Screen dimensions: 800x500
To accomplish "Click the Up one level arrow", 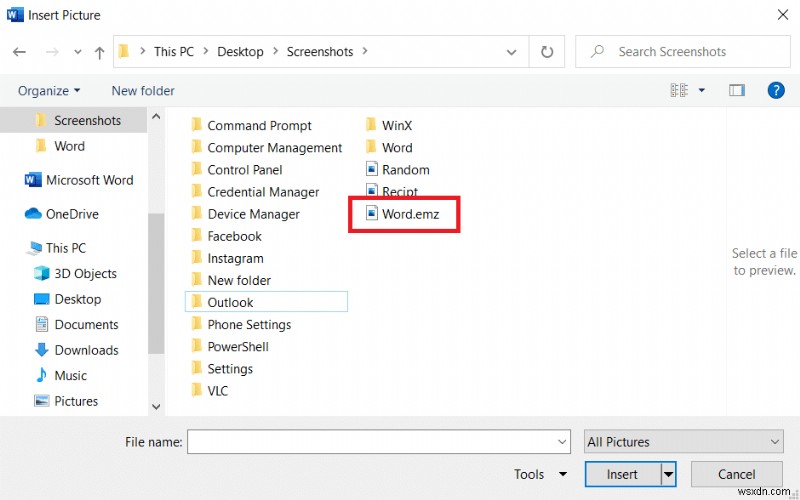I will [99, 52].
